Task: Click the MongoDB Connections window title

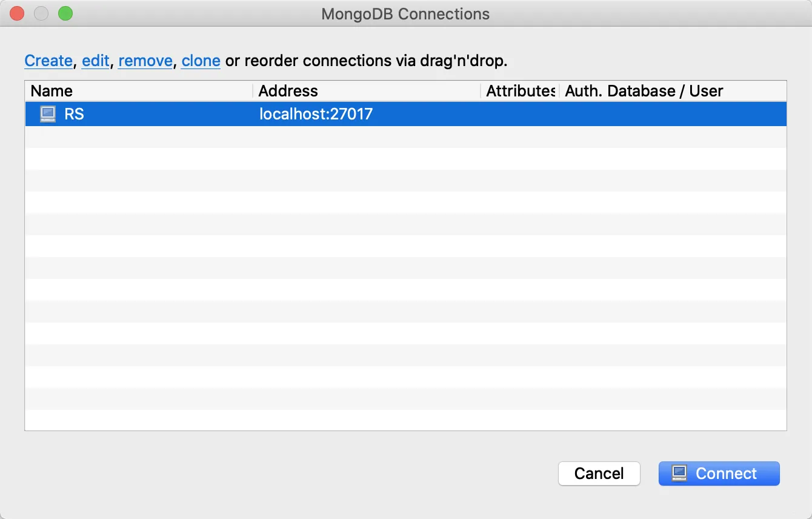Action: pos(405,14)
